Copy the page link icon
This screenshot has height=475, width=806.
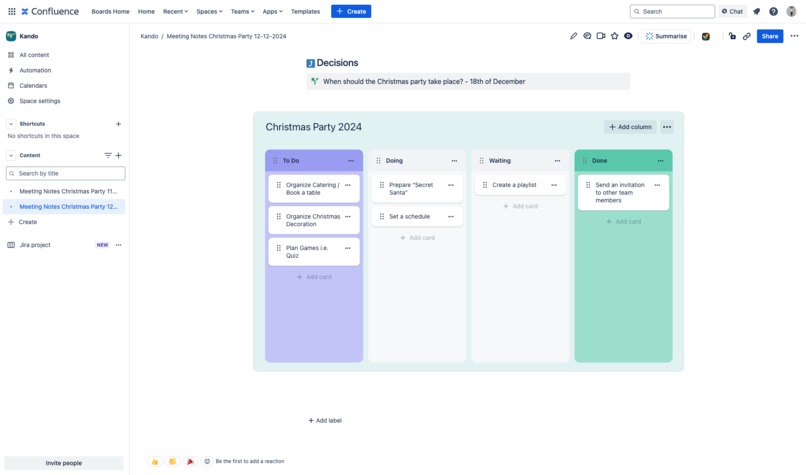(x=746, y=36)
